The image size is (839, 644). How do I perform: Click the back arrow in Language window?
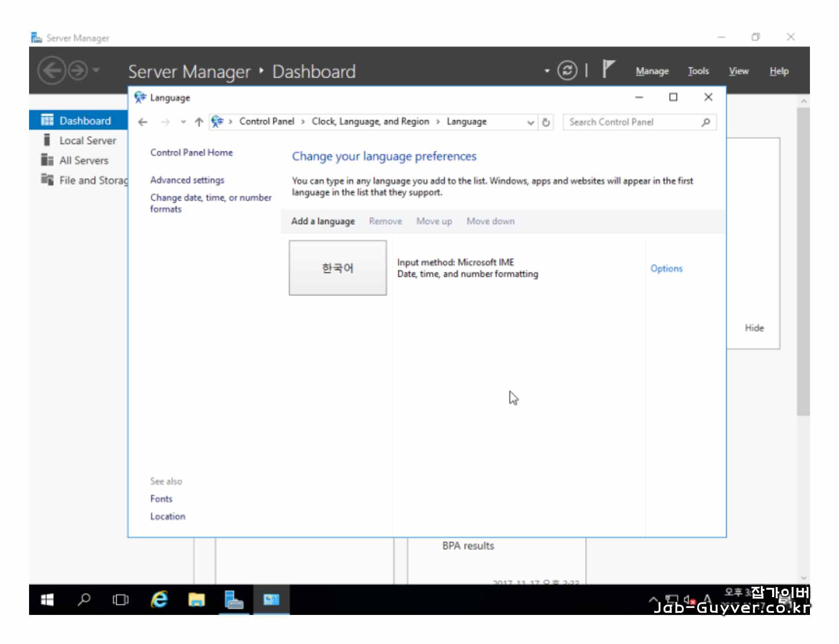(143, 122)
